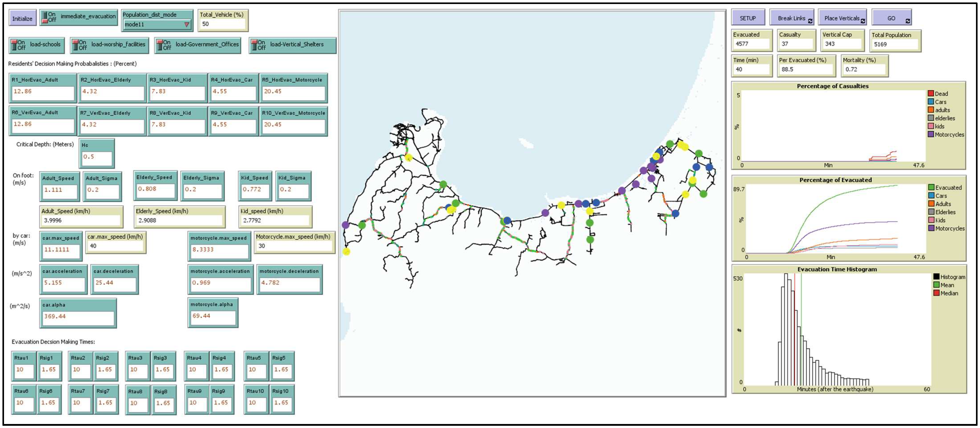Toggle the immediate_evacuation switch

(x=45, y=17)
